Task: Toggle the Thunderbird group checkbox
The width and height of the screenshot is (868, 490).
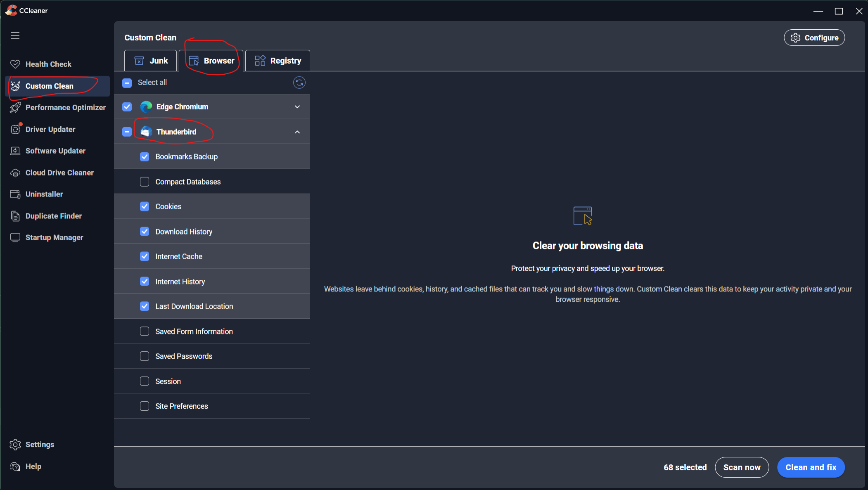Action: [x=127, y=132]
